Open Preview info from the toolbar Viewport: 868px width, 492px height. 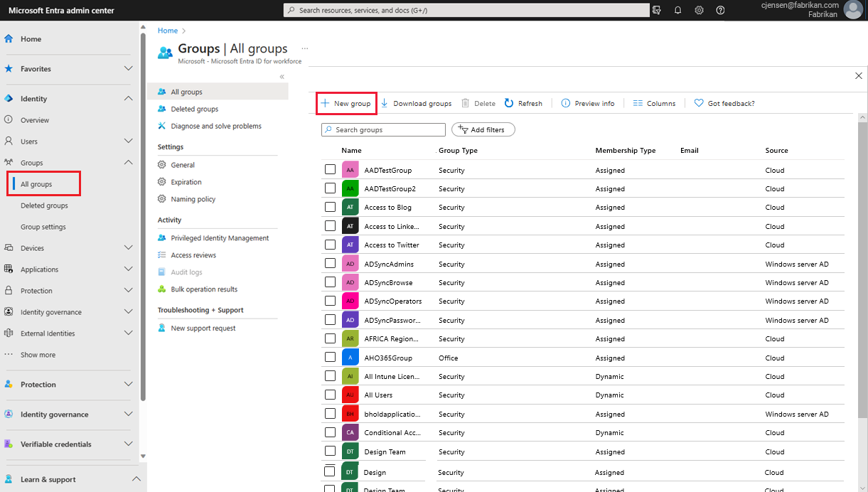[565, 103]
